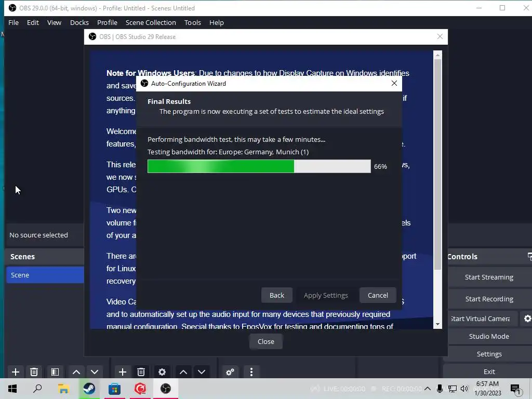Open Windows notification center
Image resolution: width=532 pixels, height=399 pixels.
click(516, 390)
